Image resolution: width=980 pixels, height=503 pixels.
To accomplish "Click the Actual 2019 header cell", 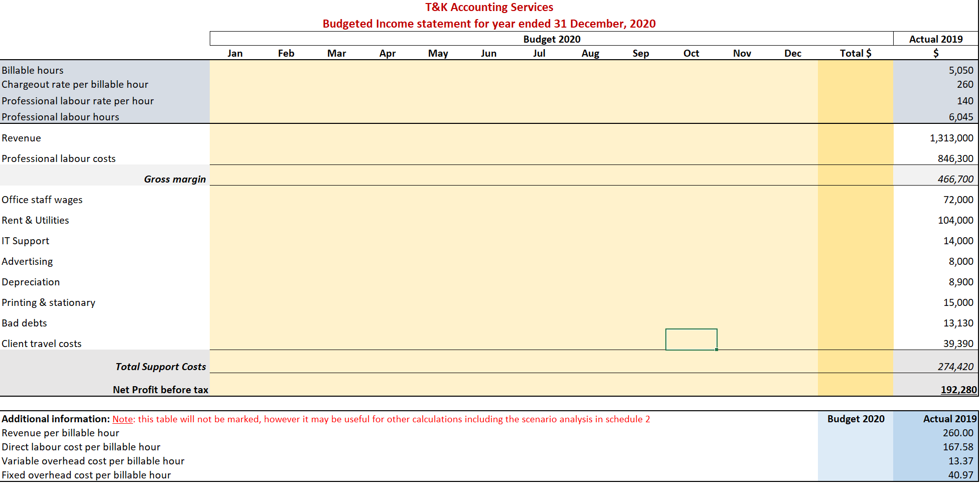I will [x=936, y=39].
